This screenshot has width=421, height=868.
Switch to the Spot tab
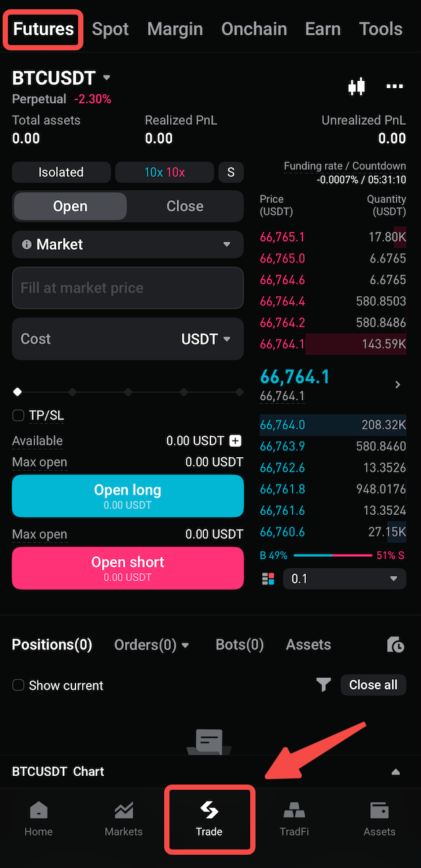(x=110, y=28)
